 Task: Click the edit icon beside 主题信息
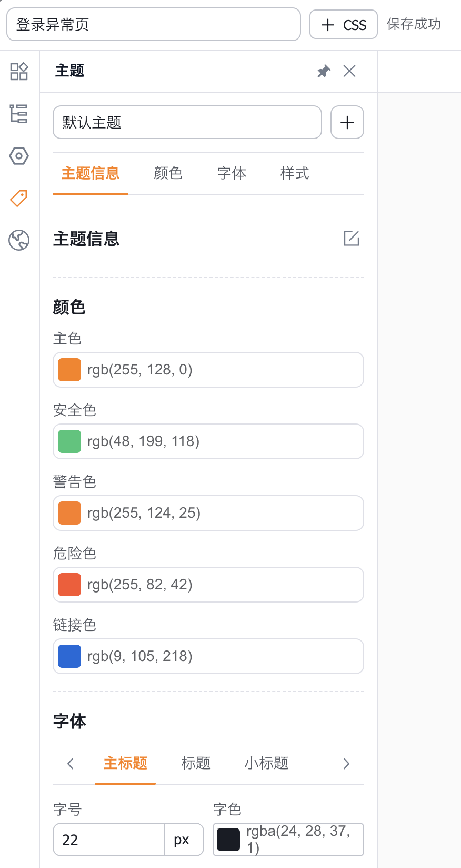351,239
